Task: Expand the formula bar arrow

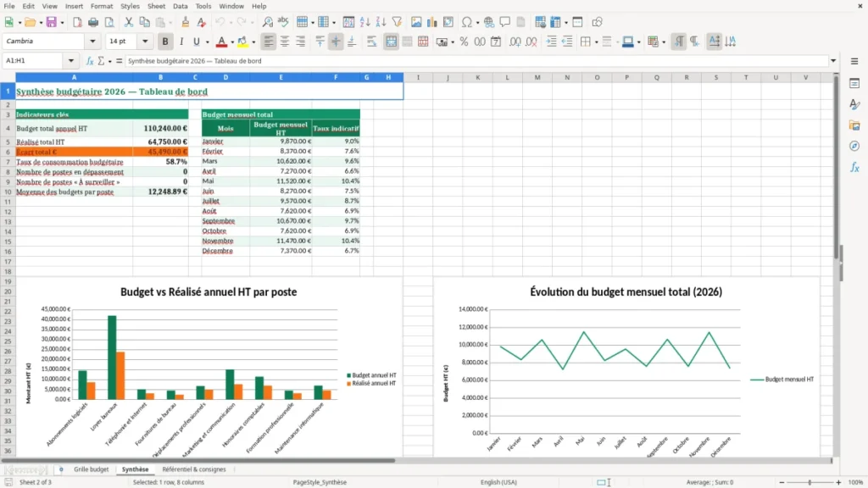Action: click(833, 61)
